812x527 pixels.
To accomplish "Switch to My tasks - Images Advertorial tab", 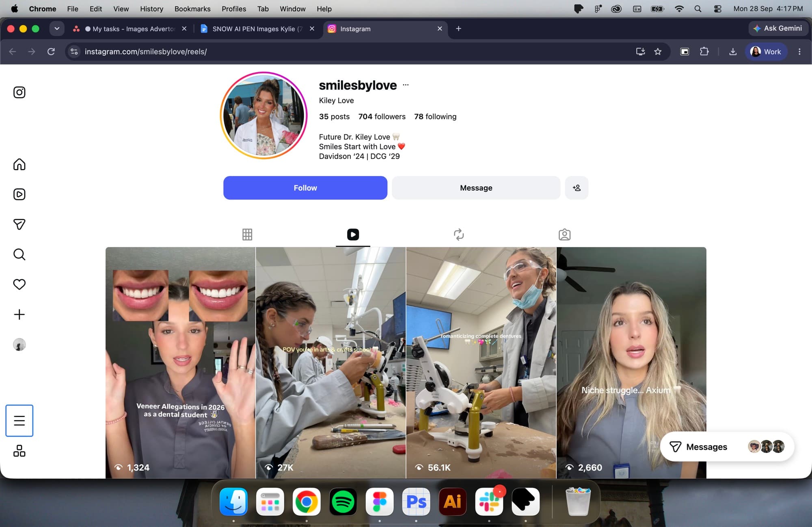I will 129,29.
